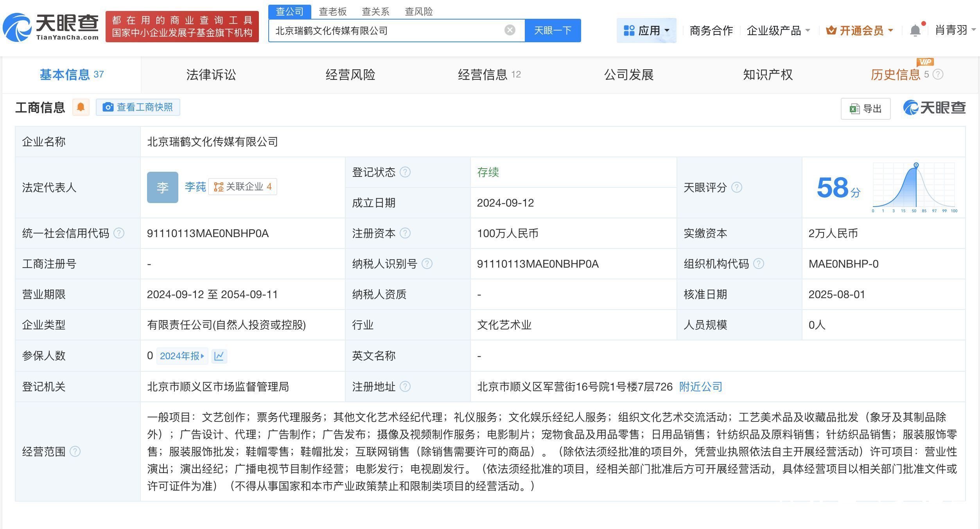
Task: Open the insured count trend chart icon
Action: tap(219, 356)
